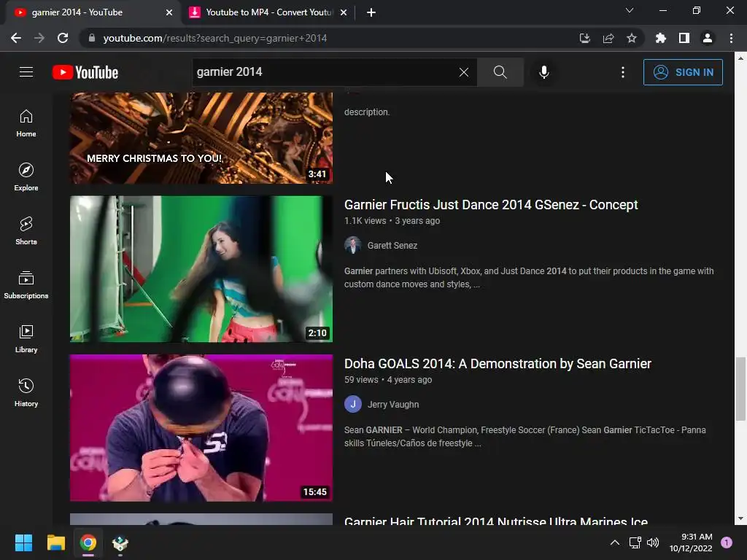This screenshot has height=560, width=747.
Task: Open Explore in sidebar
Action: click(x=26, y=177)
